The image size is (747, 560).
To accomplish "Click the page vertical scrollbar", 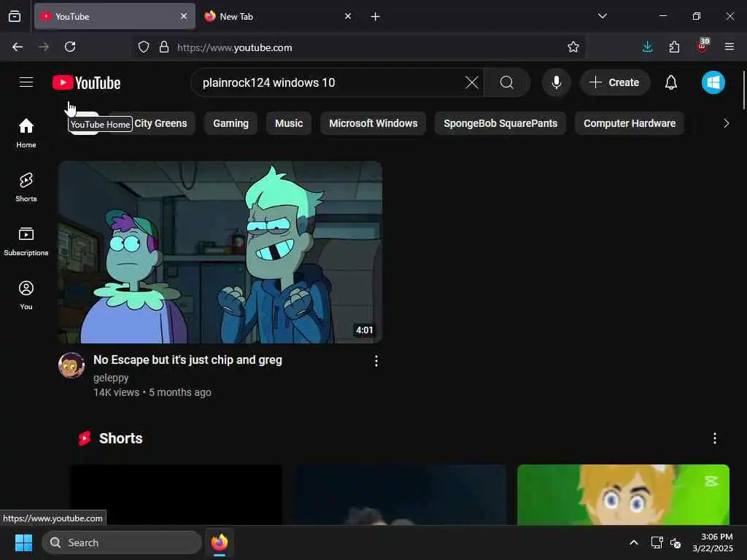I will click(743, 90).
